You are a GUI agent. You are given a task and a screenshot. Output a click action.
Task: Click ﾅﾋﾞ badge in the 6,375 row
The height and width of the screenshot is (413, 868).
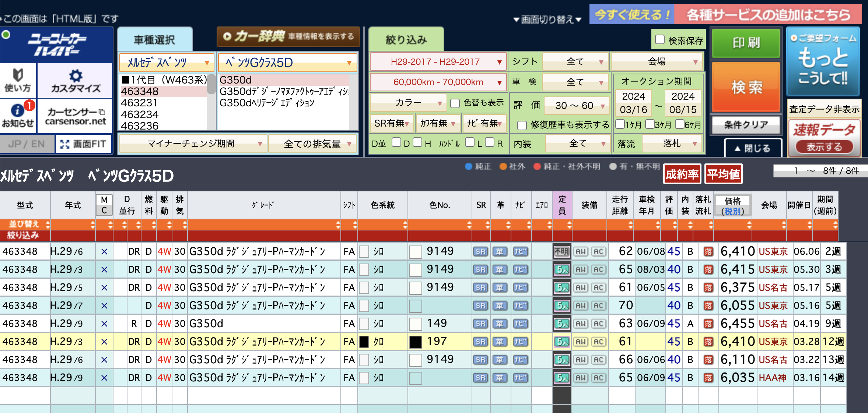tap(520, 288)
